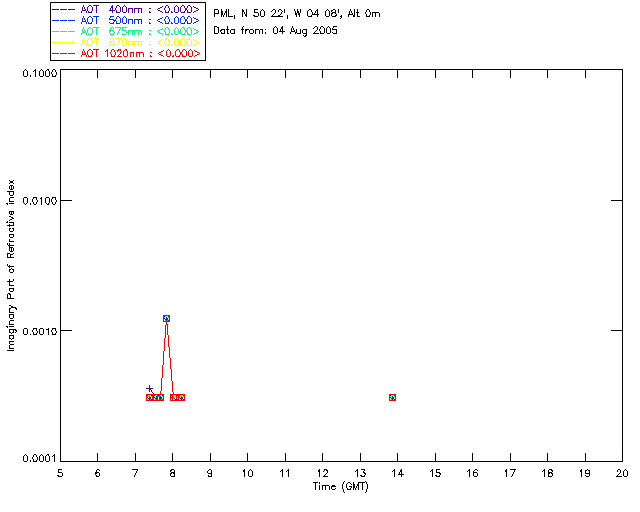Click the x-axis tick label 12

tap(322, 473)
